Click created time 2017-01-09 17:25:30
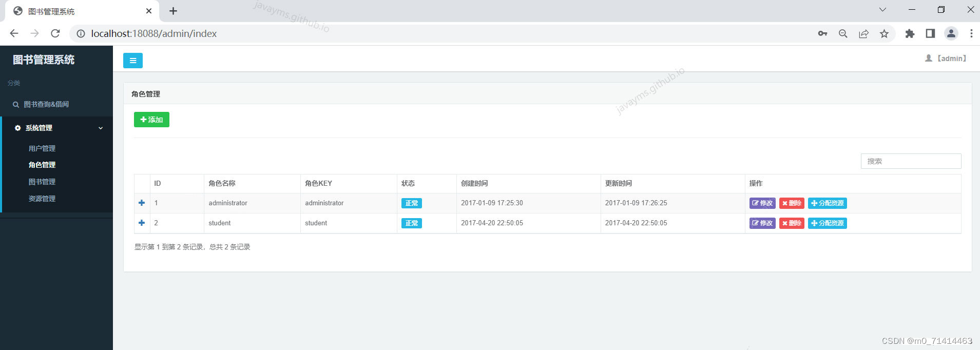This screenshot has width=980, height=350. coord(492,203)
